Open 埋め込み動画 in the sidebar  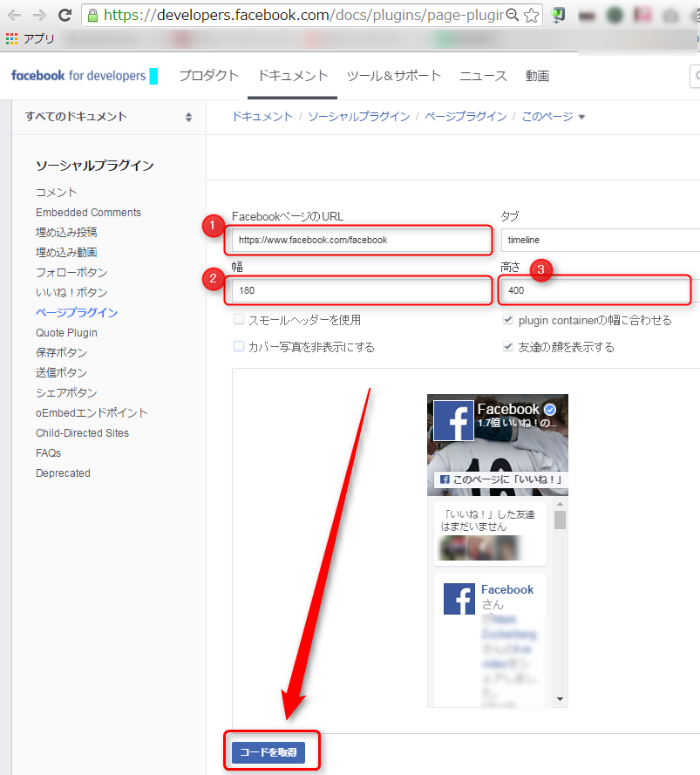tap(66, 253)
